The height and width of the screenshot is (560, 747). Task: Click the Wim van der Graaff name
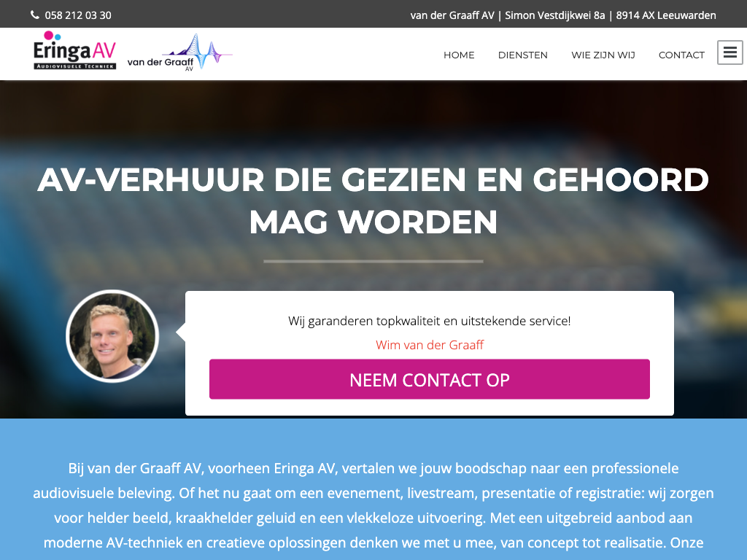click(x=429, y=345)
